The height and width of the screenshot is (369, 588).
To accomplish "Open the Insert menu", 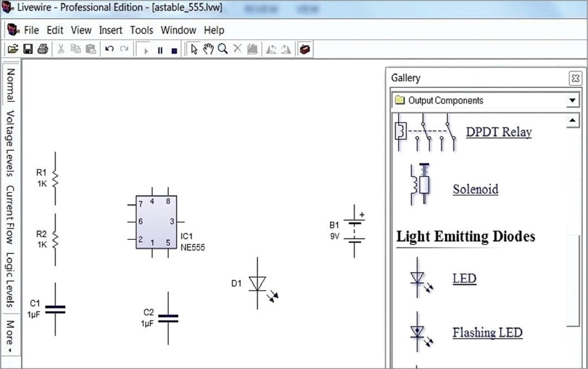I will 111,30.
